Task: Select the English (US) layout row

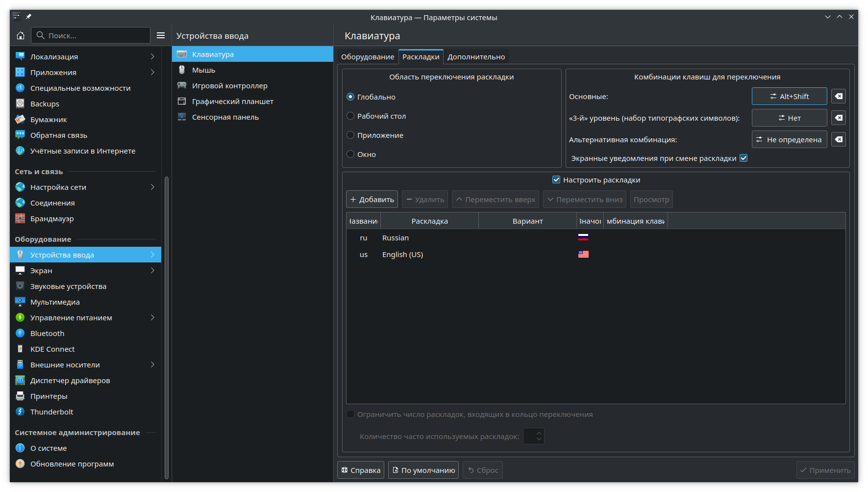Action: click(x=595, y=254)
